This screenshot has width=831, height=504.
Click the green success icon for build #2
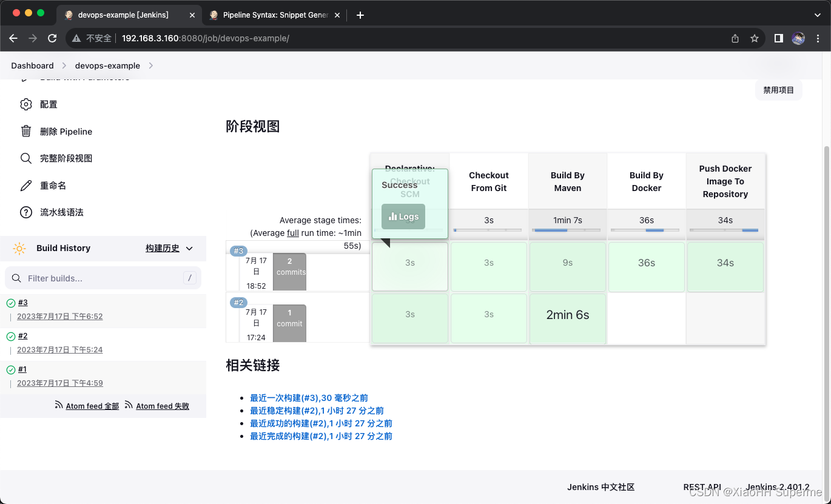tap(10, 337)
